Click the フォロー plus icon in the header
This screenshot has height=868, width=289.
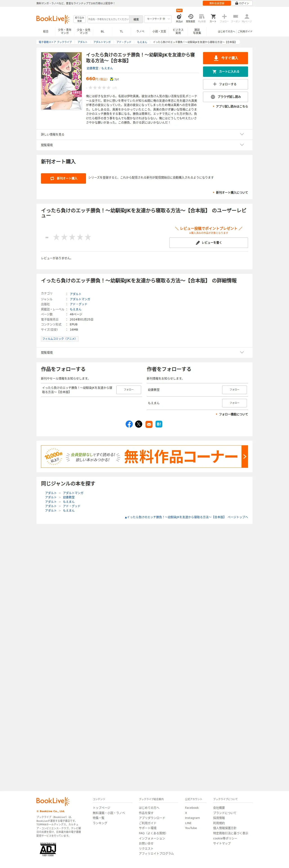[224, 18]
